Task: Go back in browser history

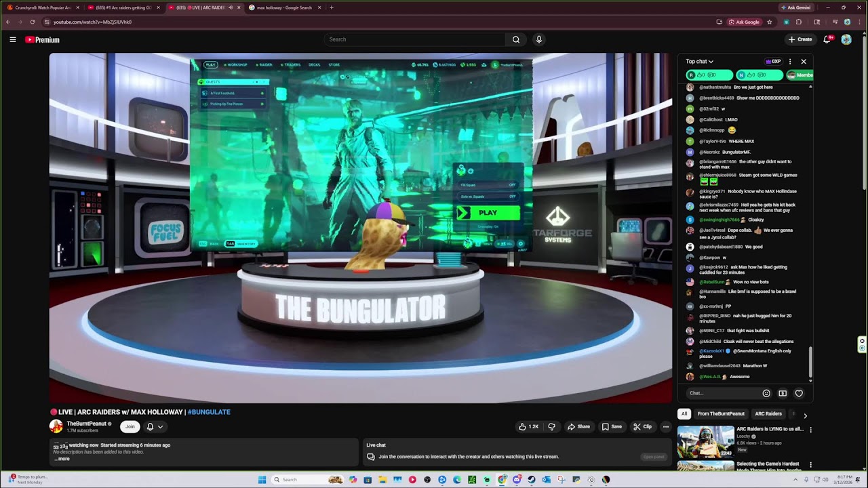Action: pyautogui.click(x=8, y=22)
